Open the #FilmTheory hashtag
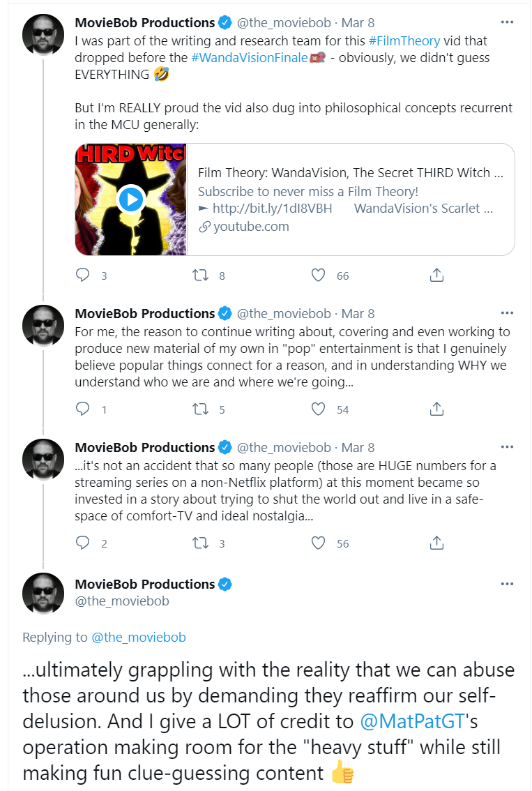This screenshot has width=532, height=791. point(404,41)
